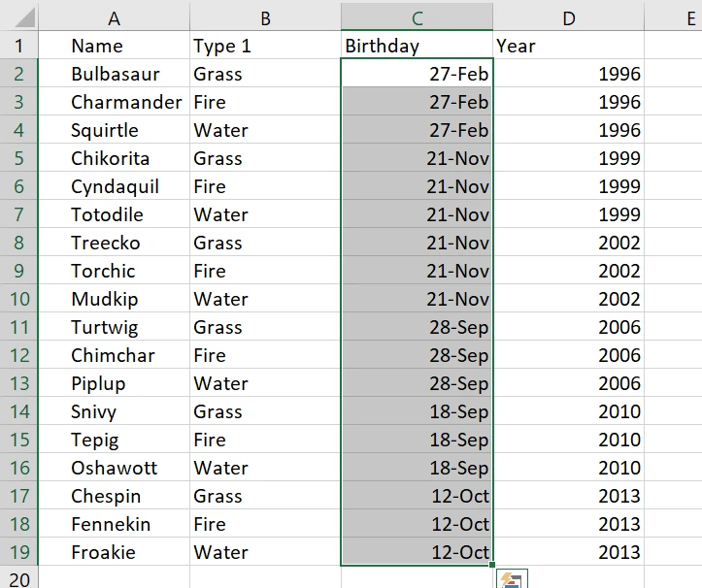Select the Mudkip cell
Viewport: 702px width, 588px height.
(115, 299)
